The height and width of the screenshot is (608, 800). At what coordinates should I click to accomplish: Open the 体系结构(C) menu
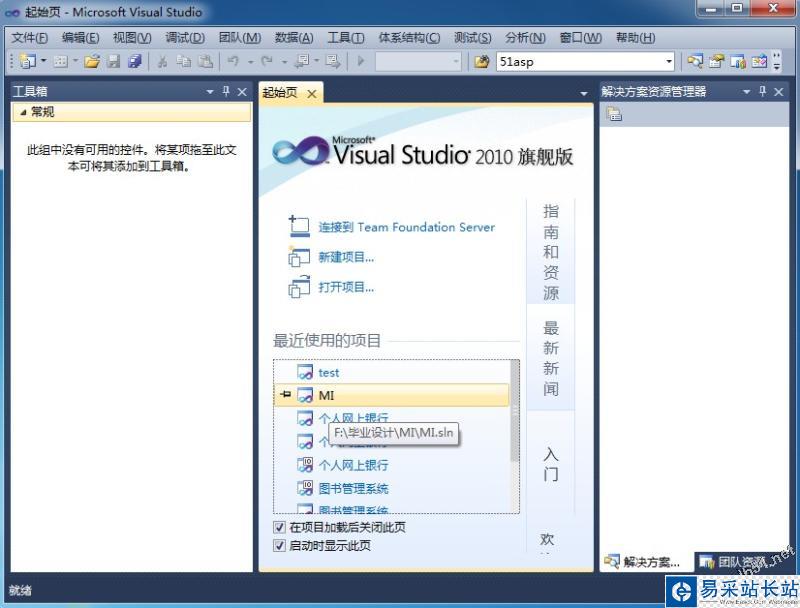tap(409, 38)
